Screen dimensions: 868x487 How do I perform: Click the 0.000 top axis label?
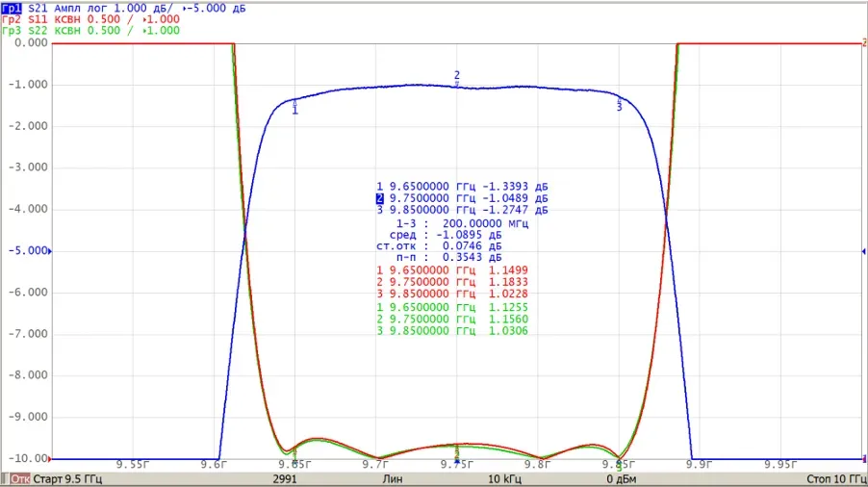click(x=31, y=43)
